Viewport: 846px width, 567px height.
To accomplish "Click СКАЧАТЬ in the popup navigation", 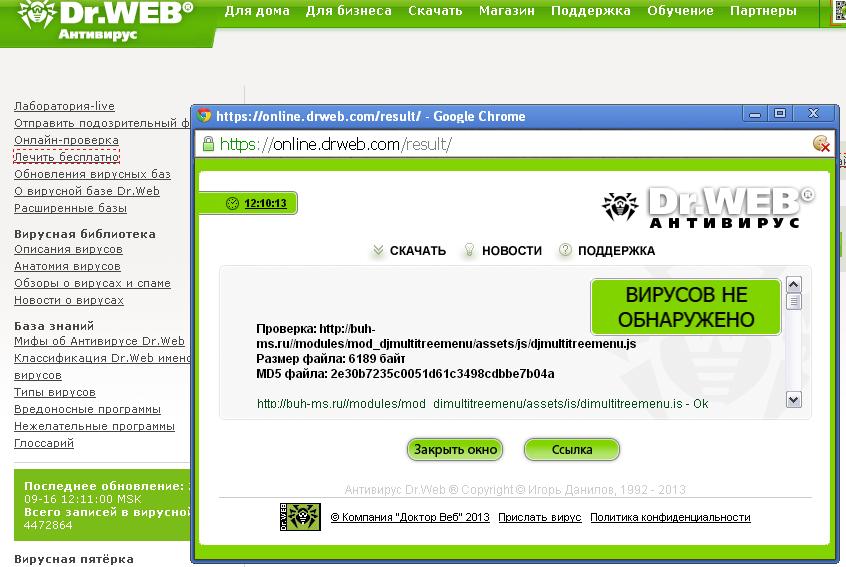I will point(418,251).
